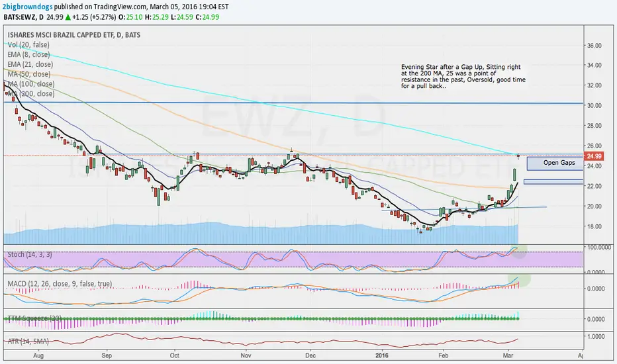The width and height of the screenshot is (617, 364).
Task: Click the red 24.99 last price tag
Action: (x=593, y=156)
